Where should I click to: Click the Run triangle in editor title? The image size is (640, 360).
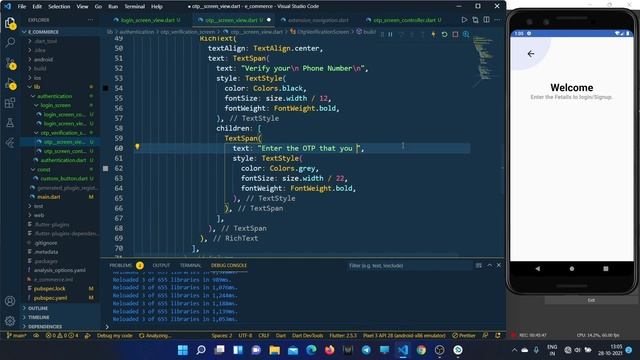tap(464, 20)
